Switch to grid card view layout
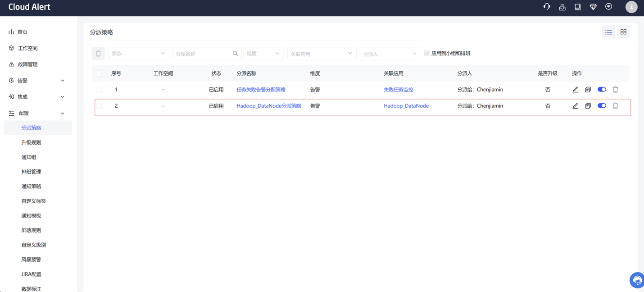This screenshot has width=644, height=292. [x=623, y=32]
